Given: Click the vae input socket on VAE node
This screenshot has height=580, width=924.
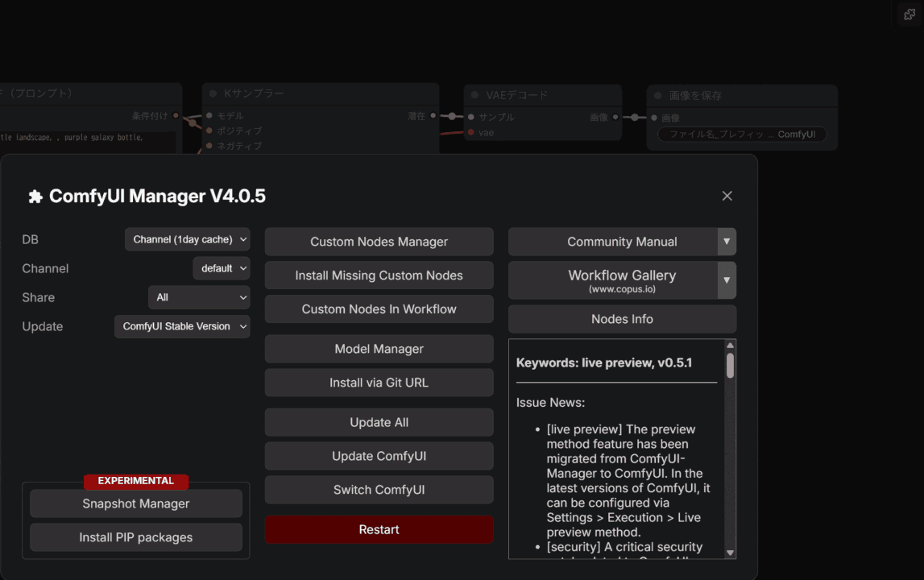Looking at the screenshot, I should (471, 133).
